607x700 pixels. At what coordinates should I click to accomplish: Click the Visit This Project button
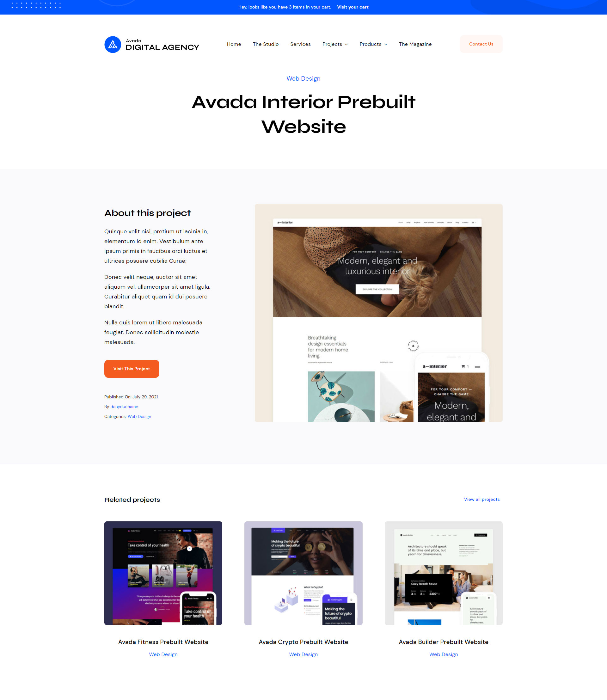coord(132,368)
